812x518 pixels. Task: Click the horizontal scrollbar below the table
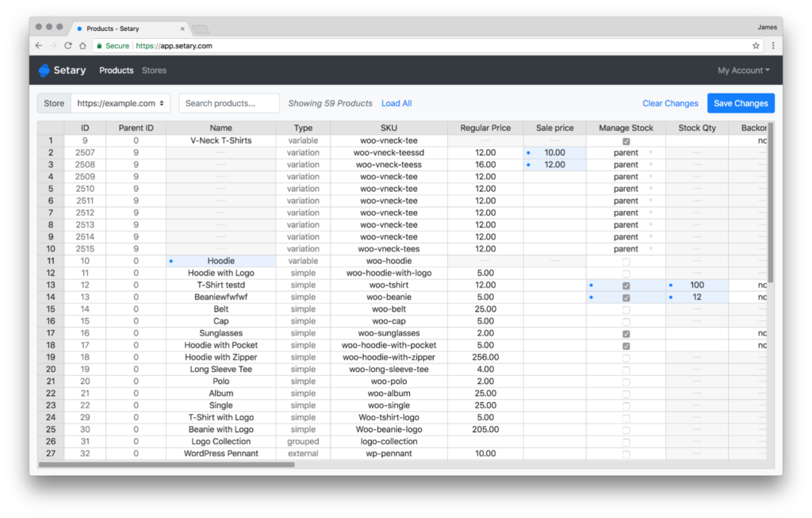(x=167, y=465)
